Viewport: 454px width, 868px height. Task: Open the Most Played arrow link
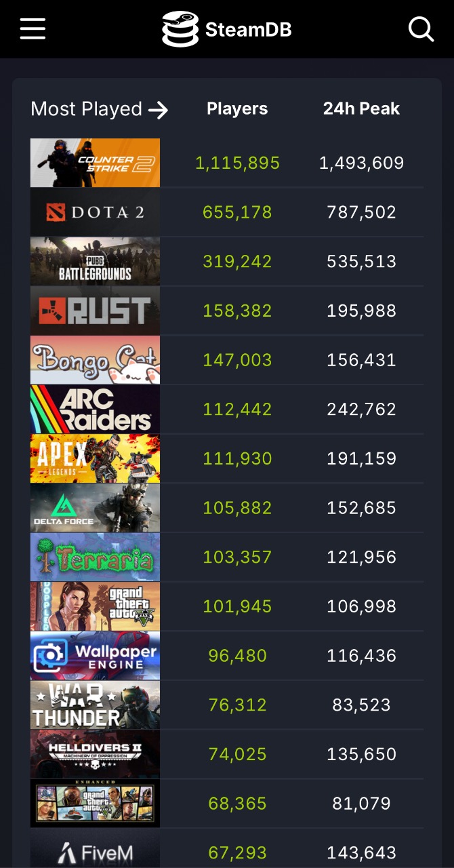tap(99, 109)
